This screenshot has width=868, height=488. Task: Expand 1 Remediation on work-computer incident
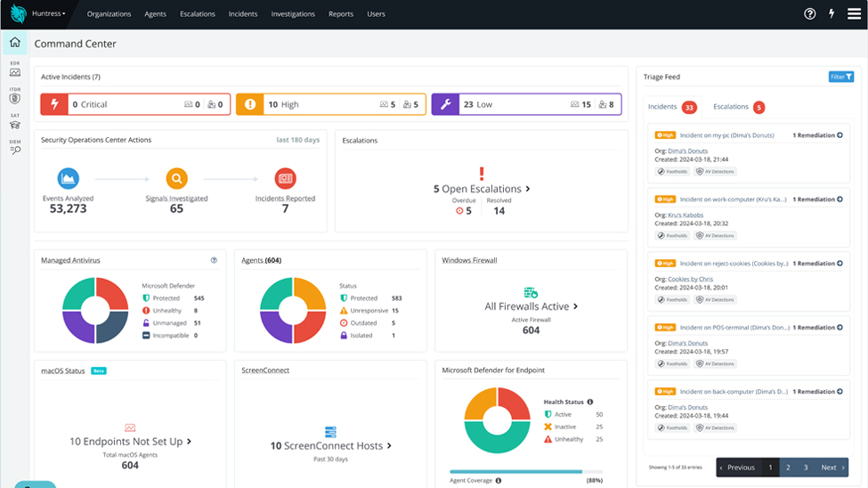(817, 199)
